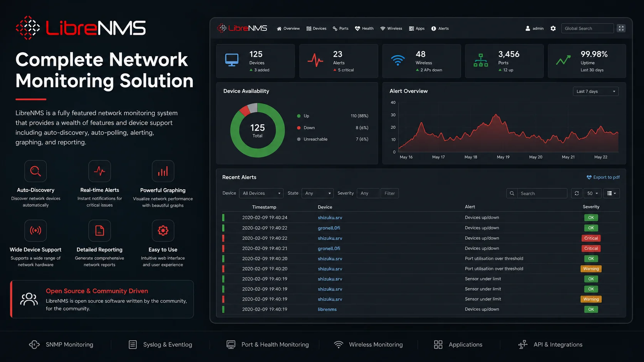The width and height of the screenshot is (644, 362).
Task: Click the Open Source & Community Driven heading
Action: coord(97,291)
